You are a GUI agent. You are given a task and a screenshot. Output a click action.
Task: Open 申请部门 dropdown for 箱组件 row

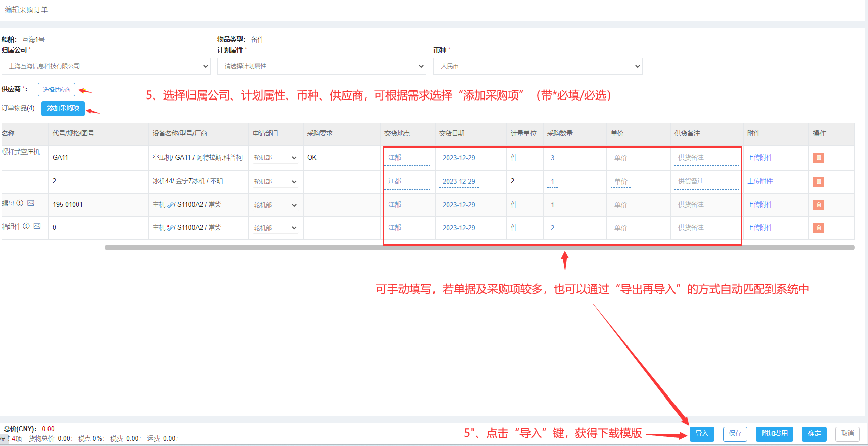[275, 228]
